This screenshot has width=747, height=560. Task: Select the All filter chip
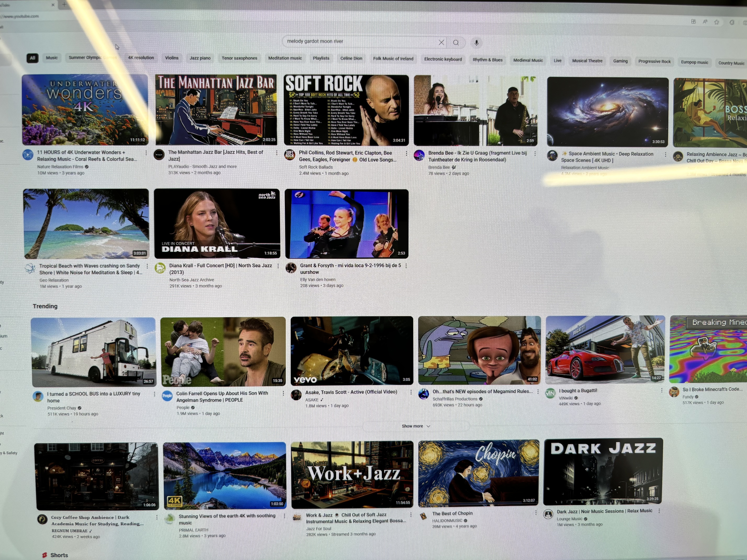32,58
